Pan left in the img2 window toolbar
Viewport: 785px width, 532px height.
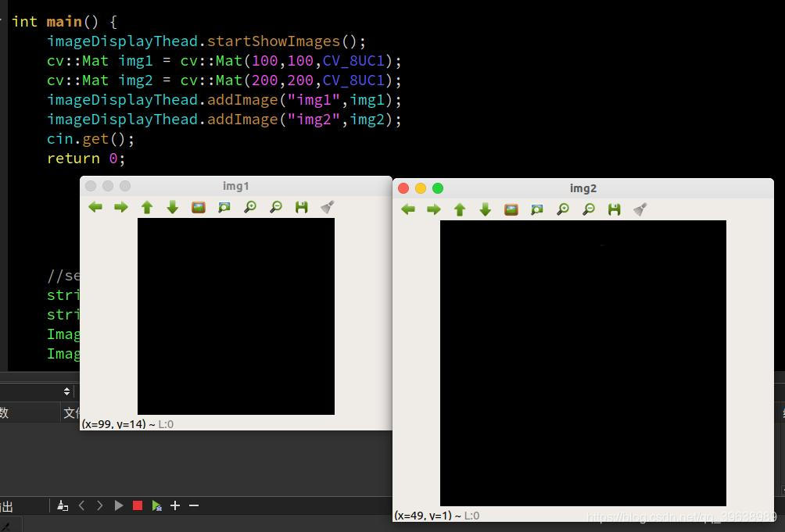408,209
